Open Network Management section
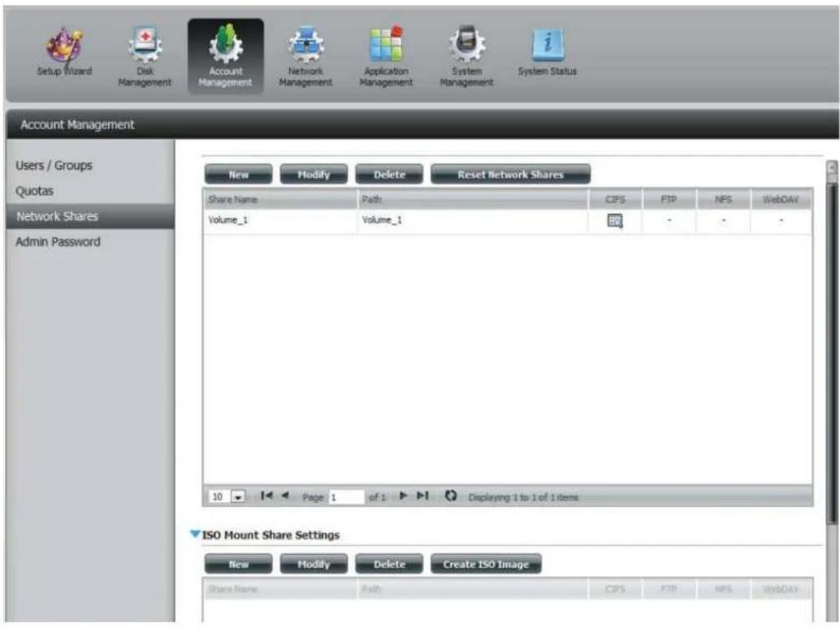 click(x=305, y=57)
